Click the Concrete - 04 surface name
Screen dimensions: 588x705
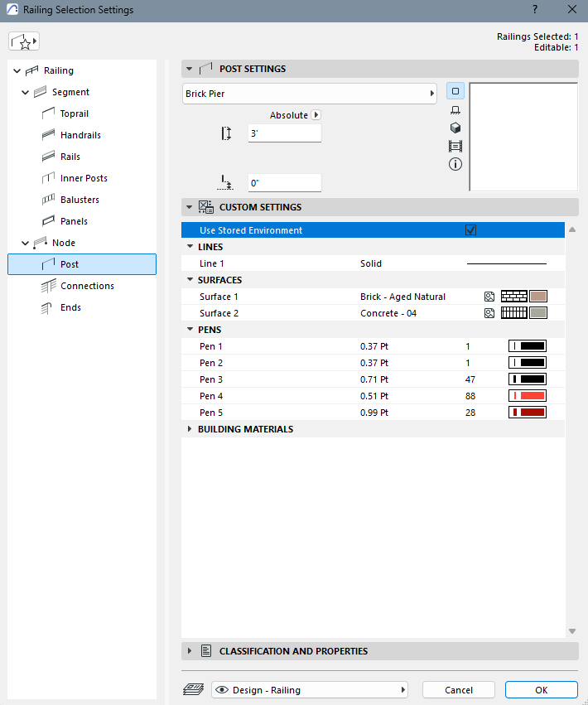point(388,313)
